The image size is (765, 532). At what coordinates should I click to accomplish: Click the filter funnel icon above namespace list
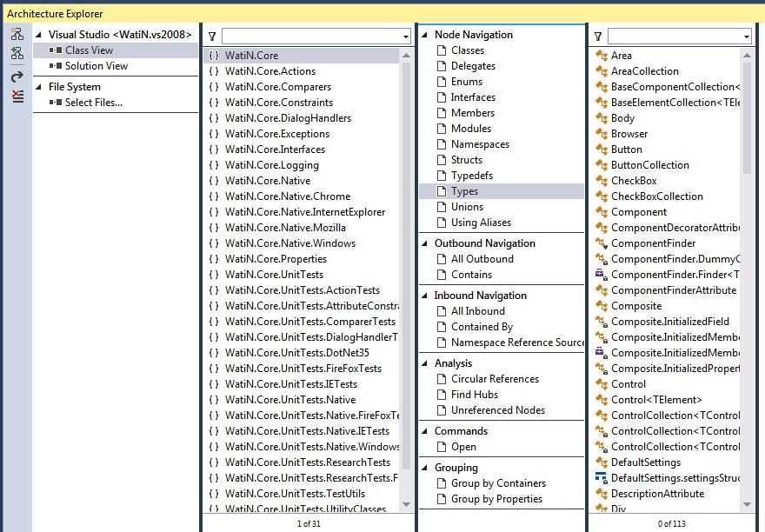(x=212, y=37)
